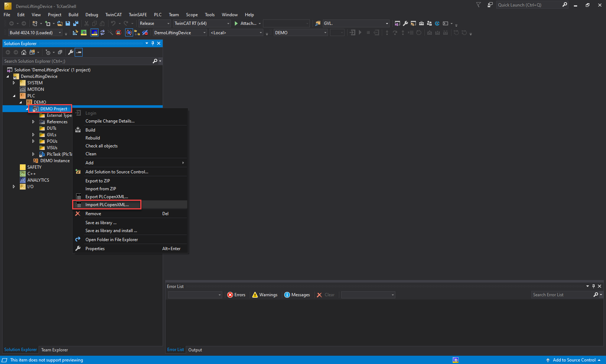
Task: Click Add to Source Control in status bar
Action: click(573, 360)
